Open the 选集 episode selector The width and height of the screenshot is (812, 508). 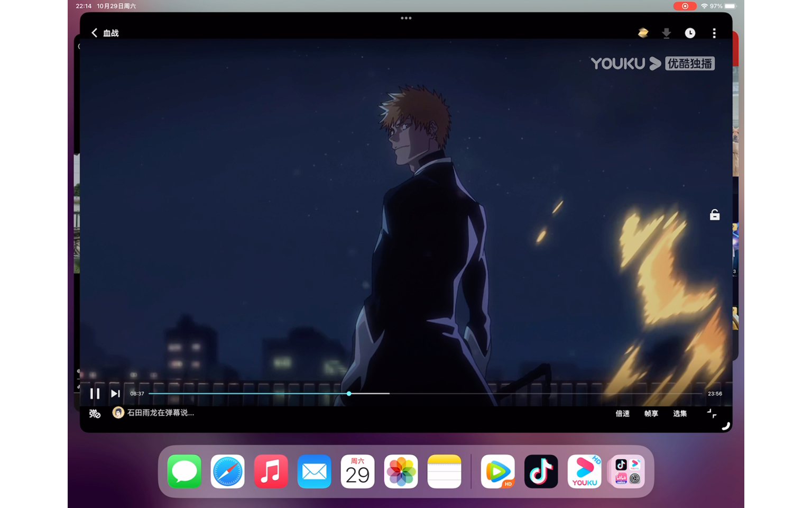tap(680, 413)
